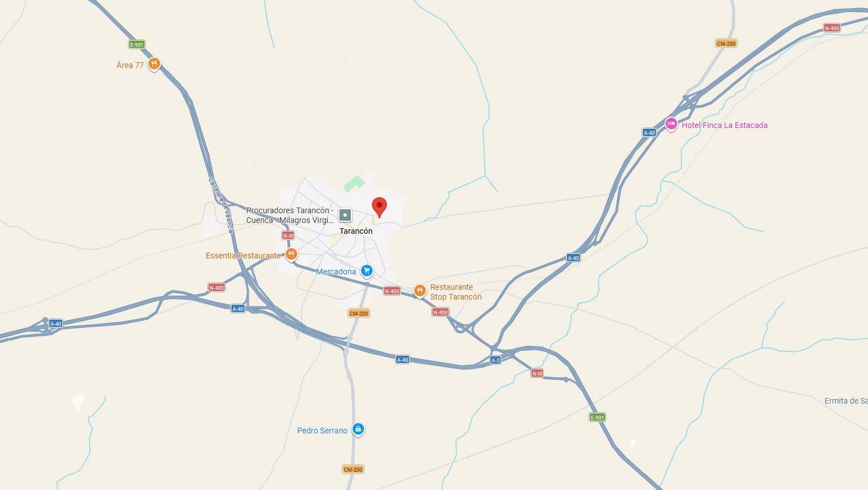Click the Pedro Serrano blue marker icon
The width and height of the screenshot is (868, 490).
358,429
